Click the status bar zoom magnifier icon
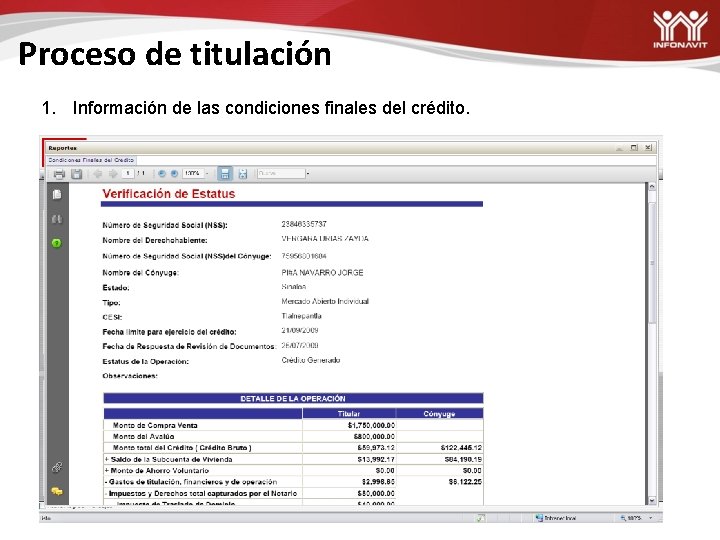This screenshot has height=540, width=720. coord(623,518)
